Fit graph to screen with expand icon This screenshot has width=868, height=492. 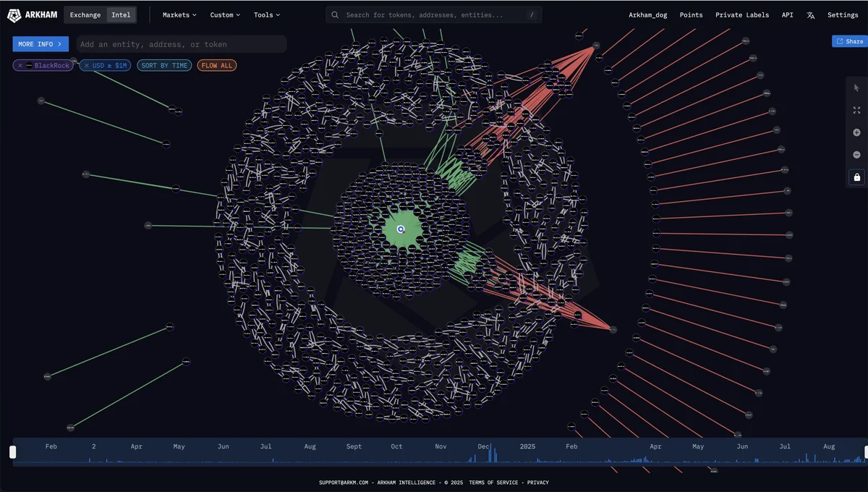[856, 110]
